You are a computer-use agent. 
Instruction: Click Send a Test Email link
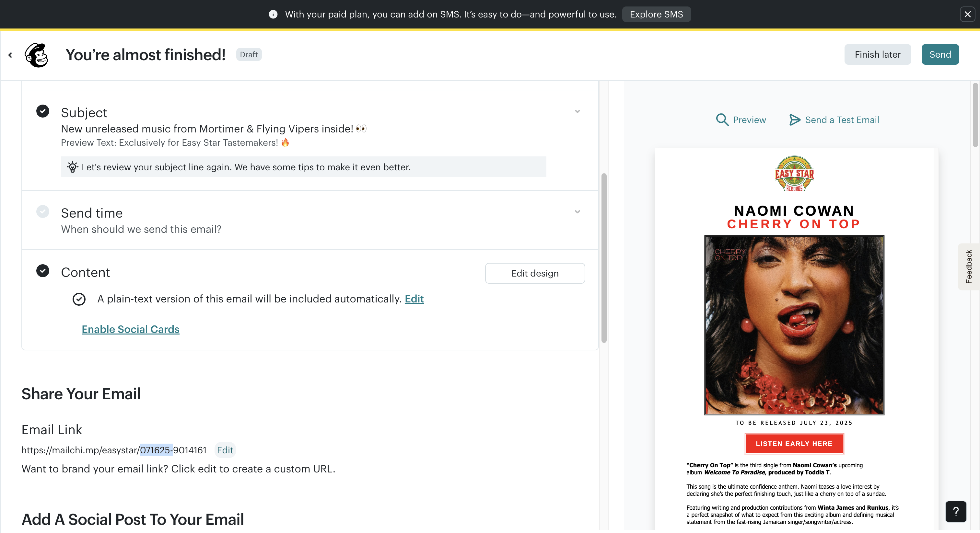(x=842, y=120)
